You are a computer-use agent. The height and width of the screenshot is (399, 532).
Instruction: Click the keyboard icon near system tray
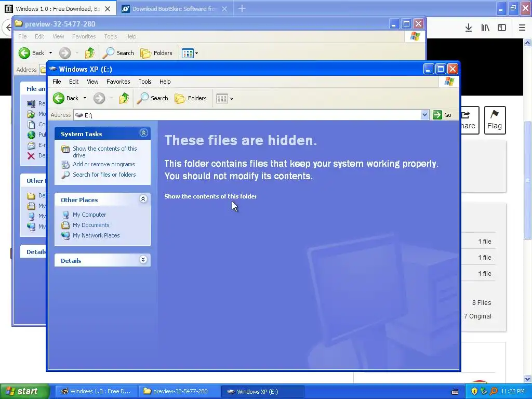tap(455, 392)
